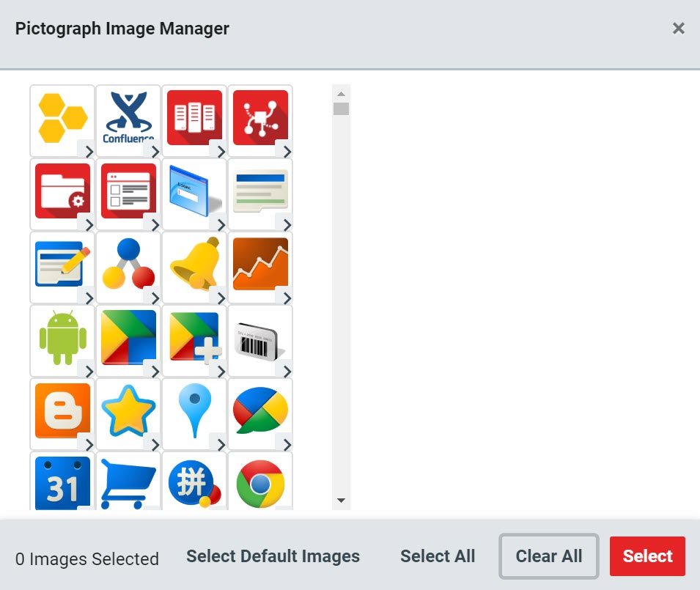Open chevron on map pin image

(221, 444)
